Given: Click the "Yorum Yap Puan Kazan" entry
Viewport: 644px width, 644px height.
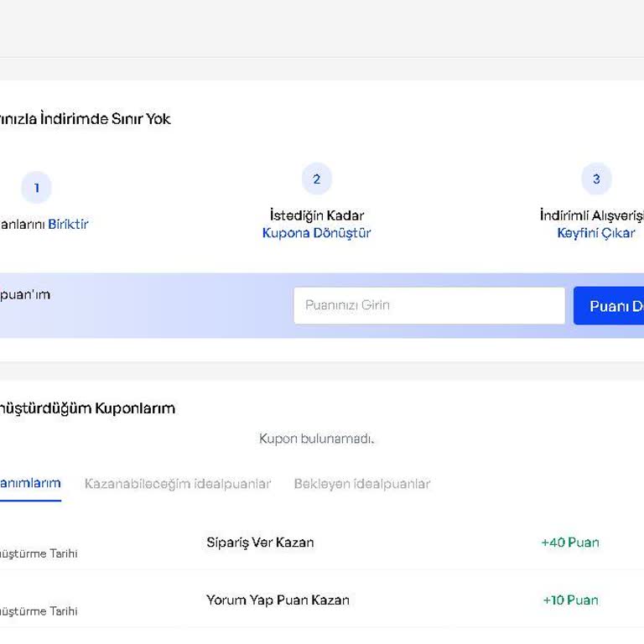Looking at the screenshot, I should coord(278,600).
